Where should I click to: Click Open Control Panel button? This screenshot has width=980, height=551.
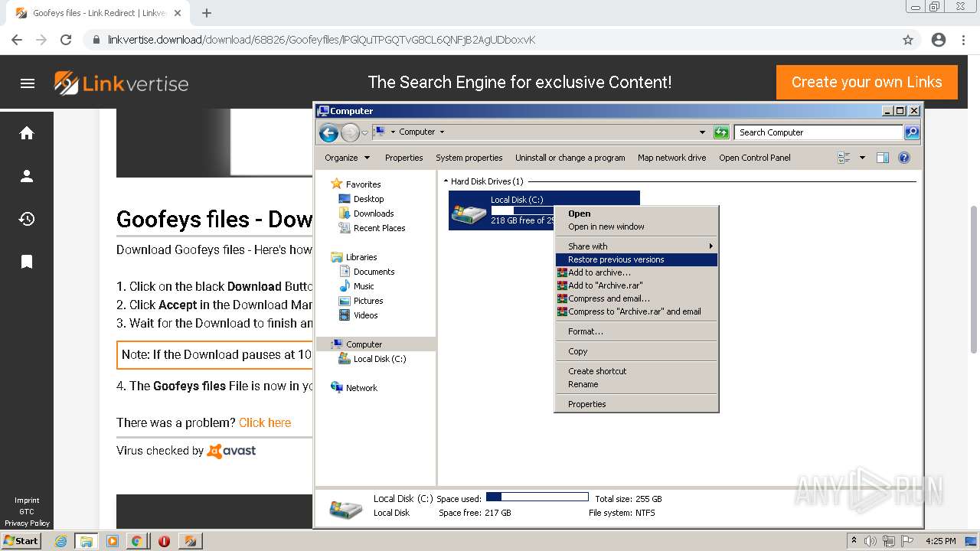pos(754,158)
